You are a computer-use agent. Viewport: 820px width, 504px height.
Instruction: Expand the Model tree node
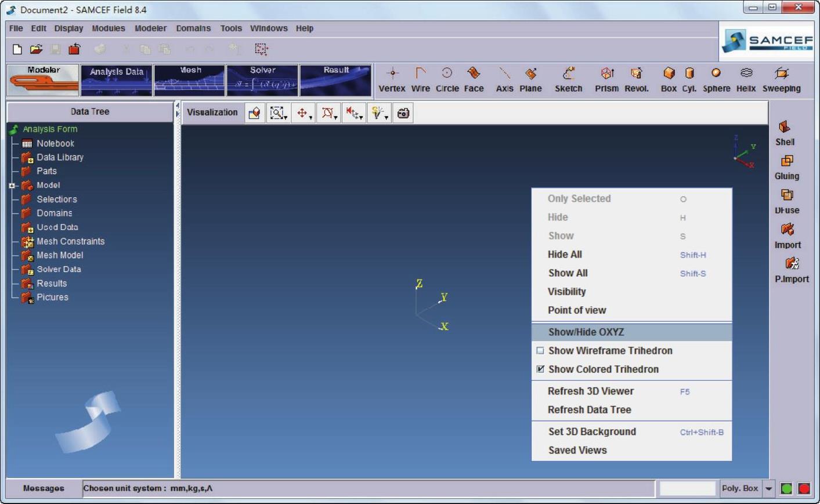click(x=12, y=186)
